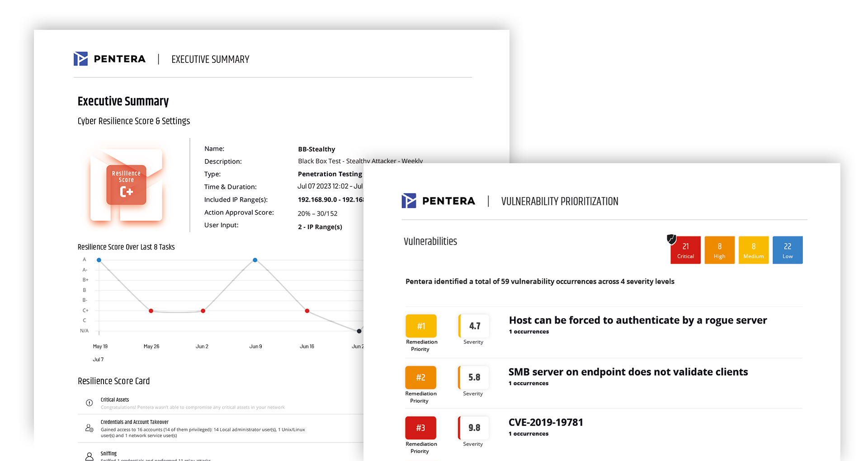Screen dimensions: 868x461
Task: Click the 'Penetration Testing' type value
Action: pyautogui.click(x=330, y=174)
